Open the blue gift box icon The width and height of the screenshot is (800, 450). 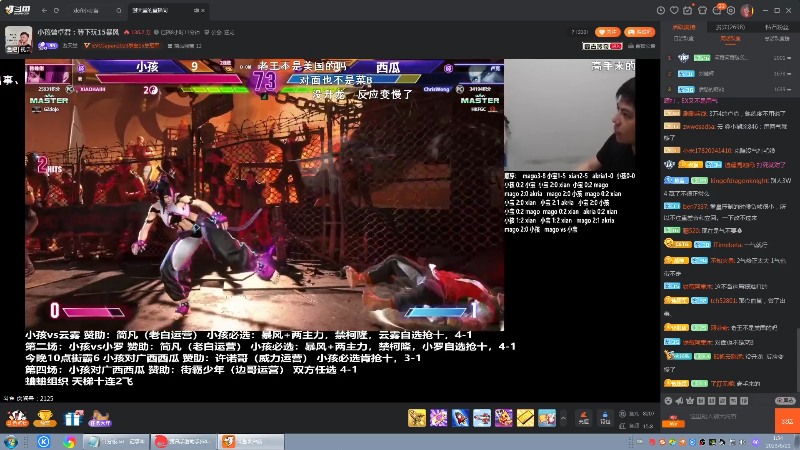pyautogui.click(x=73, y=418)
